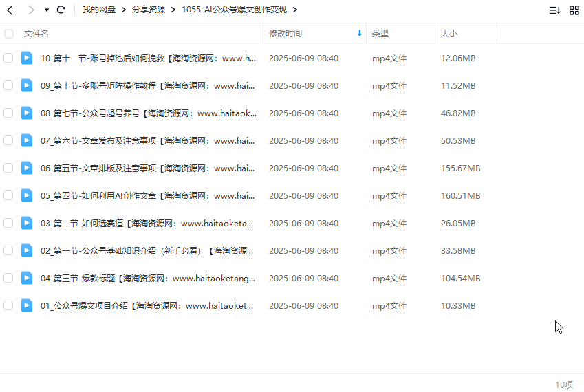Select file name 06_第五节-文章排版及注意事项
The height and width of the screenshot is (392, 584).
[148, 168]
